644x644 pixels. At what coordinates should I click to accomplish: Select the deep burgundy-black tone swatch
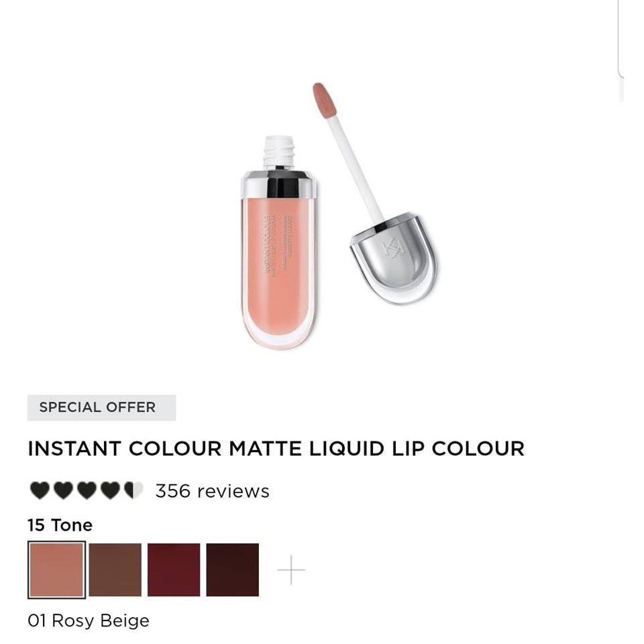(x=233, y=570)
